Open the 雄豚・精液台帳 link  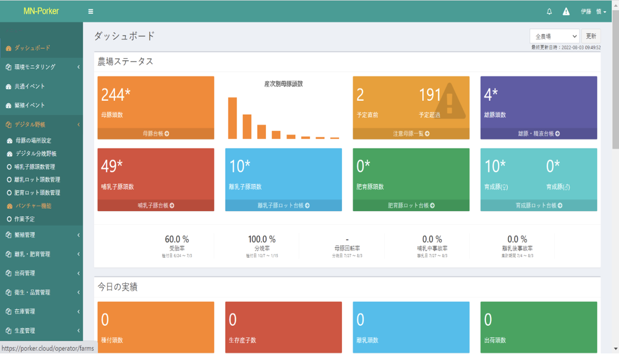click(539, 134)
